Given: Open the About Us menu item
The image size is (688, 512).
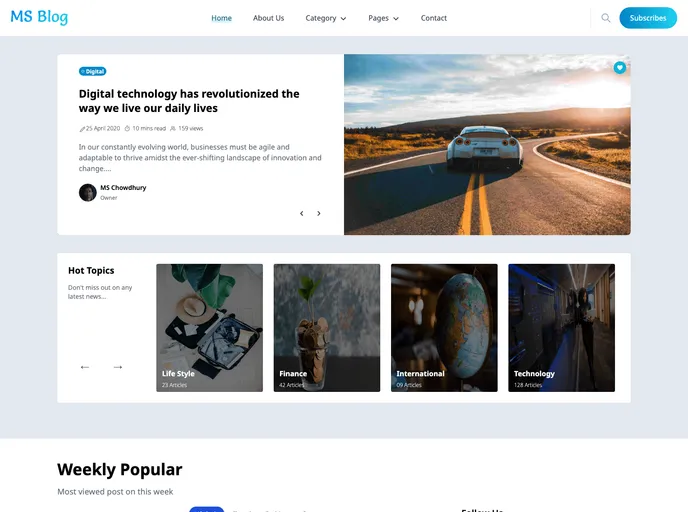Looking at the screenshot, I should point(268,18).
